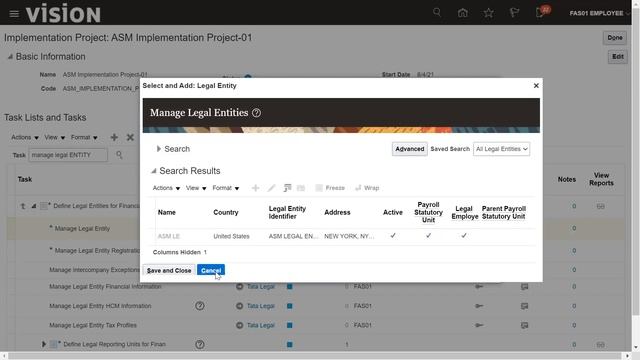This screenshot has height=360, width=640.
Task: Click help icon on Define Legal Reporting Units row
Action: pos(200,344)
